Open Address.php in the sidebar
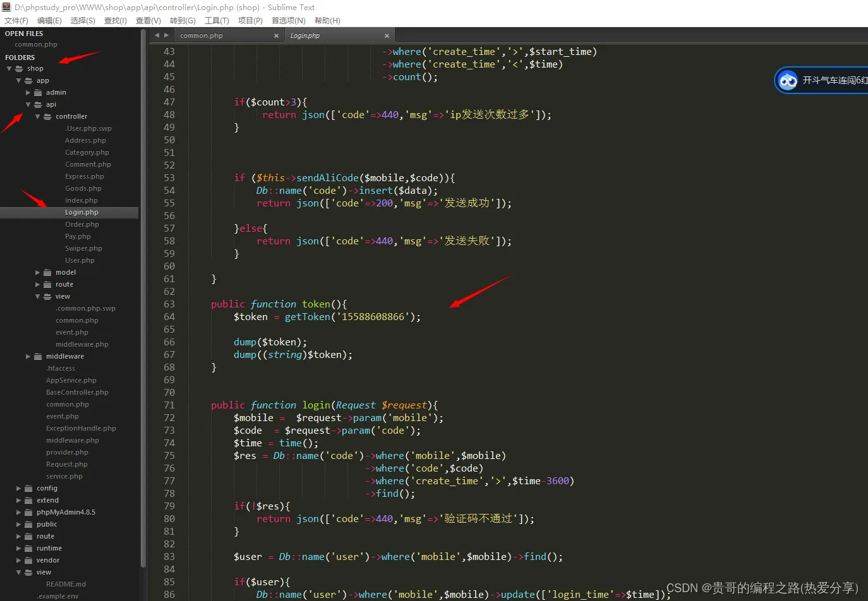This screenshot has height=601, width=868. [85, 140]
